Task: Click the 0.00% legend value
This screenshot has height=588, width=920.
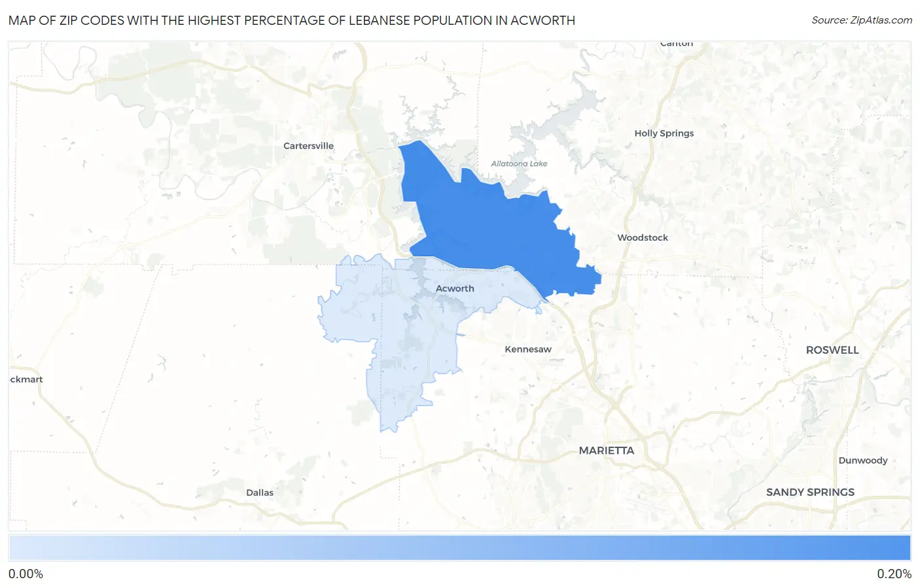Action: pyautogui.click(x=26, y=574)
